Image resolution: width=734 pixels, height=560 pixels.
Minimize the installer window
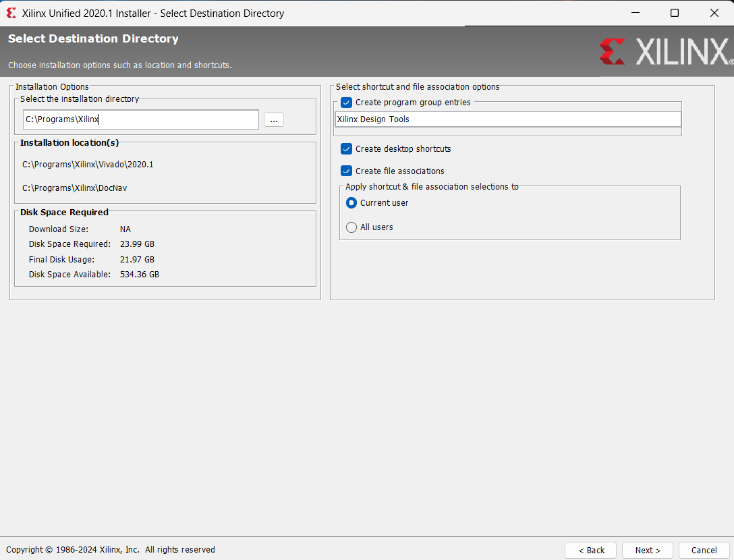636,13
